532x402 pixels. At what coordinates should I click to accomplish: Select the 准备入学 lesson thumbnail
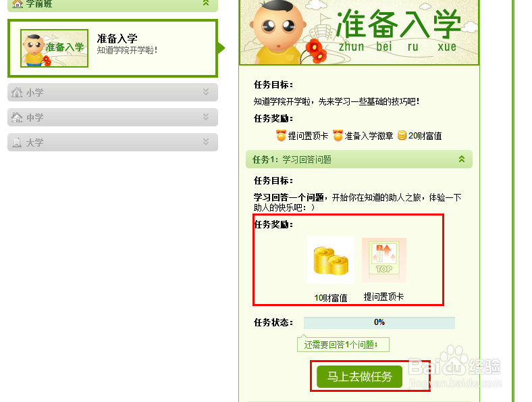tap(54, 48)
